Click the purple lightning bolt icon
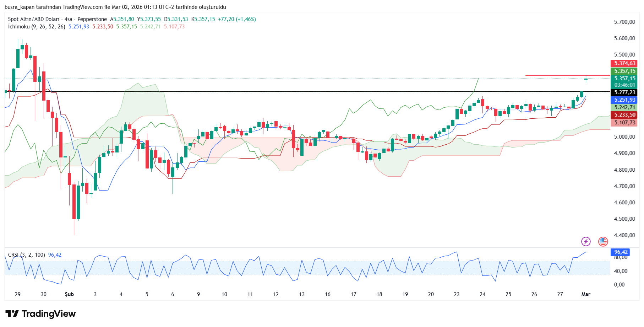 (585, 242)
